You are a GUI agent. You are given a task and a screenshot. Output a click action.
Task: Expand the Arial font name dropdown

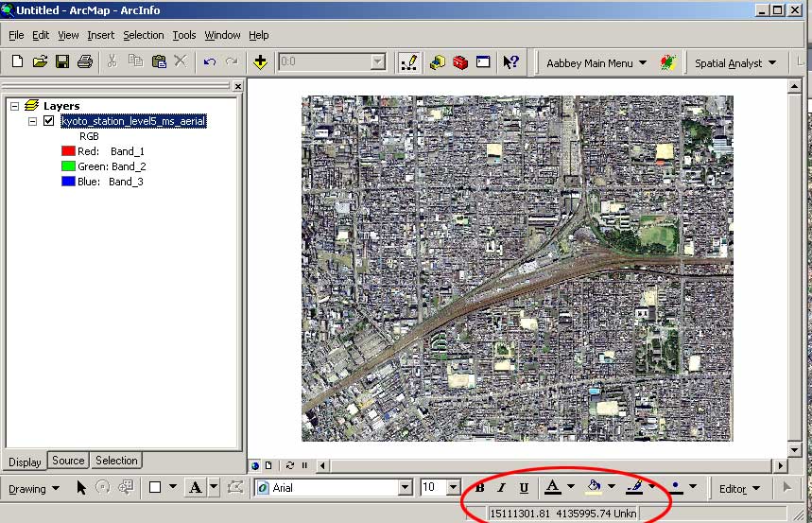tap(406, 488)
